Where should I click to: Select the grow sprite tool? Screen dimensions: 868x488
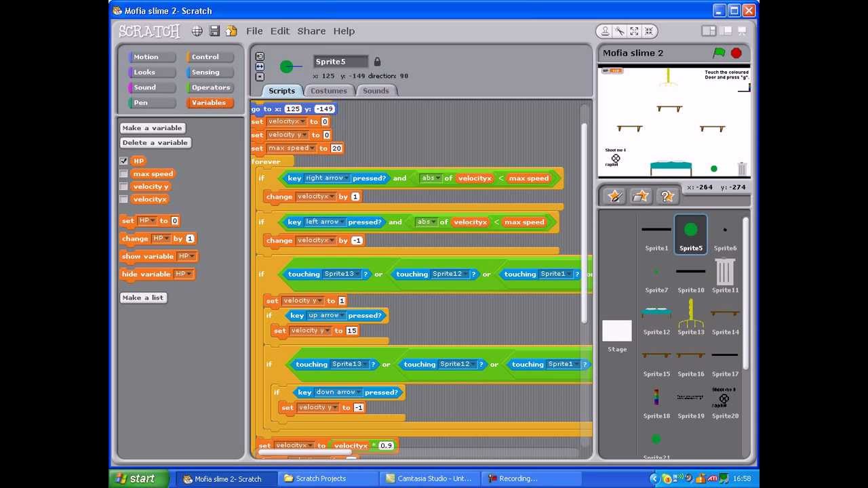pos(634,31)
